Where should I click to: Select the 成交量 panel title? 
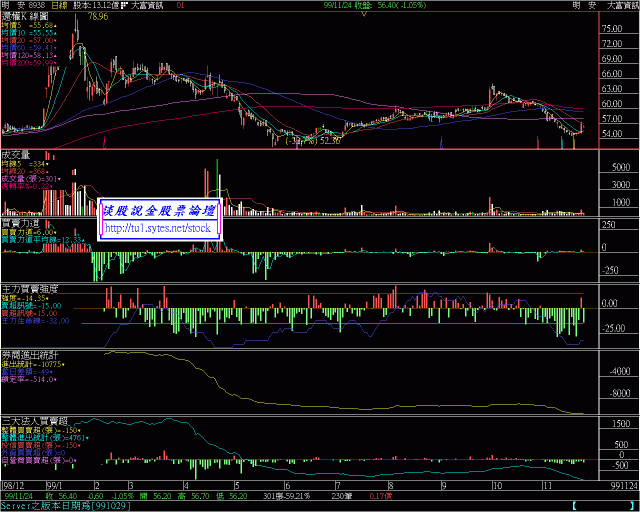pyautogui.click(x=16, y=155)
